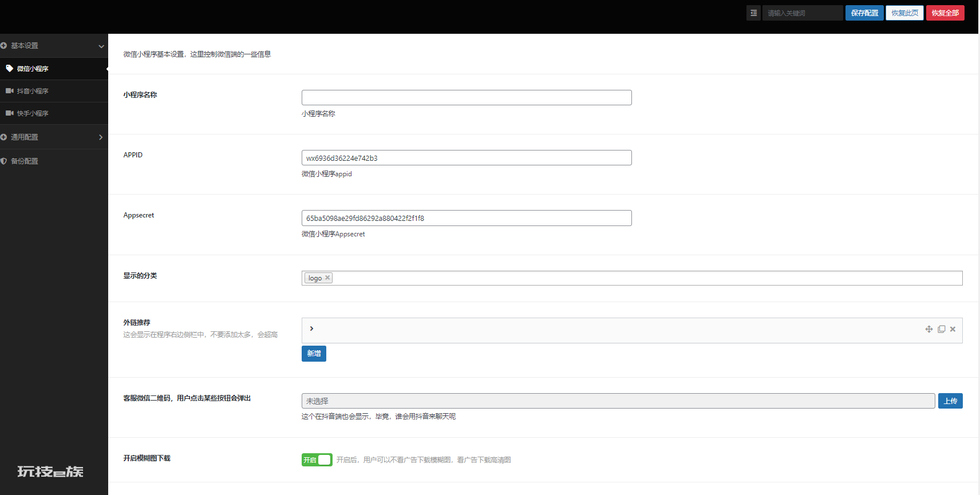Open the 快手小程序 menu item
Viewport: 980px width, 495px height.
(33, 113)
